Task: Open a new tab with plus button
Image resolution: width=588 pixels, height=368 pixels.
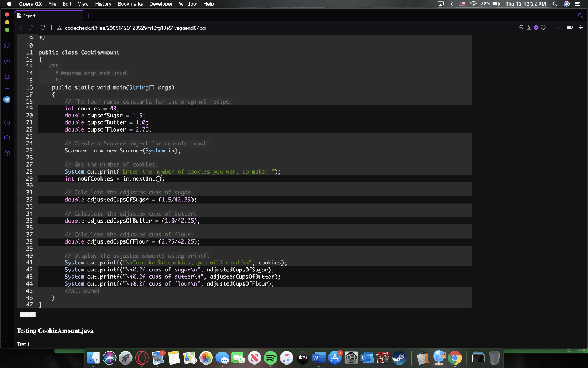Action: [x=89, y=17]
